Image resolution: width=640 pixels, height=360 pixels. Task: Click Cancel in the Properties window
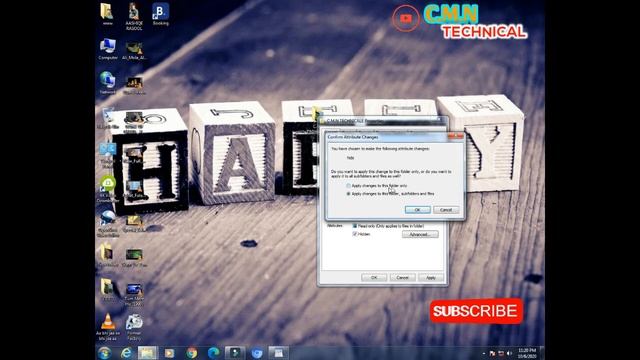[x=402, y=278]
